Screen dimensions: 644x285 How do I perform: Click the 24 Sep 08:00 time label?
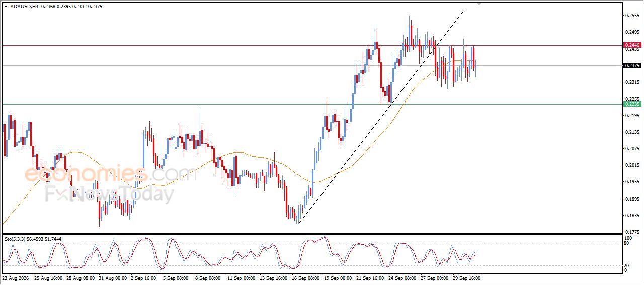402,277
